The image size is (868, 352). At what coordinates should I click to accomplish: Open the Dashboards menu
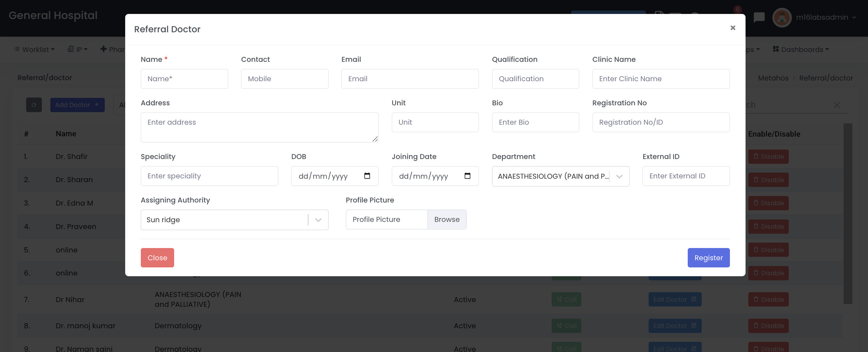(801, 50)
